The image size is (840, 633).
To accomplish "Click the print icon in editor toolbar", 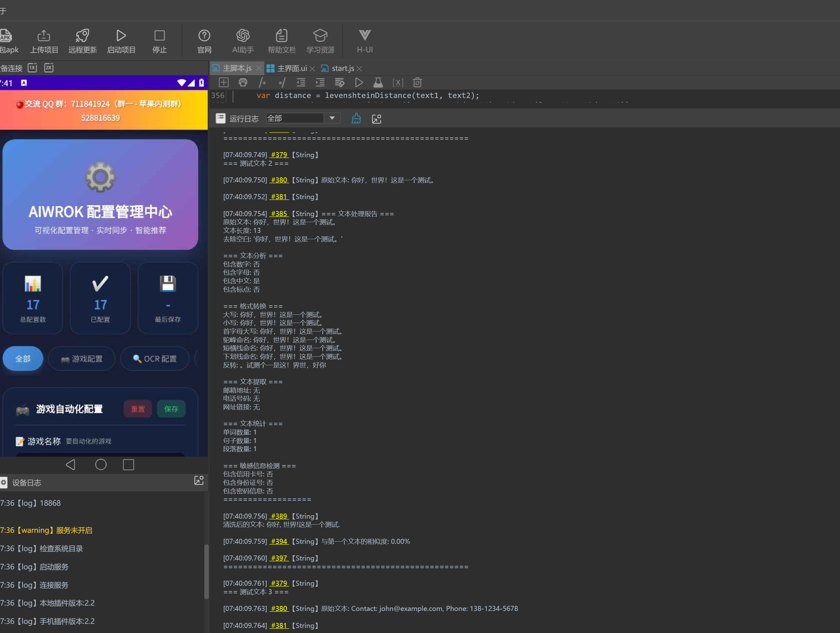I will (243, 82).
